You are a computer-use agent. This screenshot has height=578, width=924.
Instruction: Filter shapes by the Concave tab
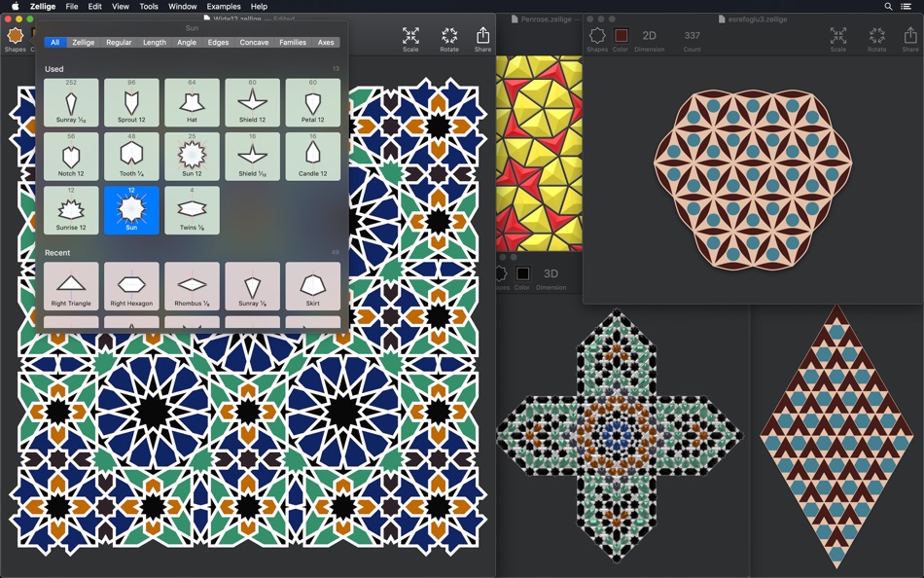click(254, 43)
